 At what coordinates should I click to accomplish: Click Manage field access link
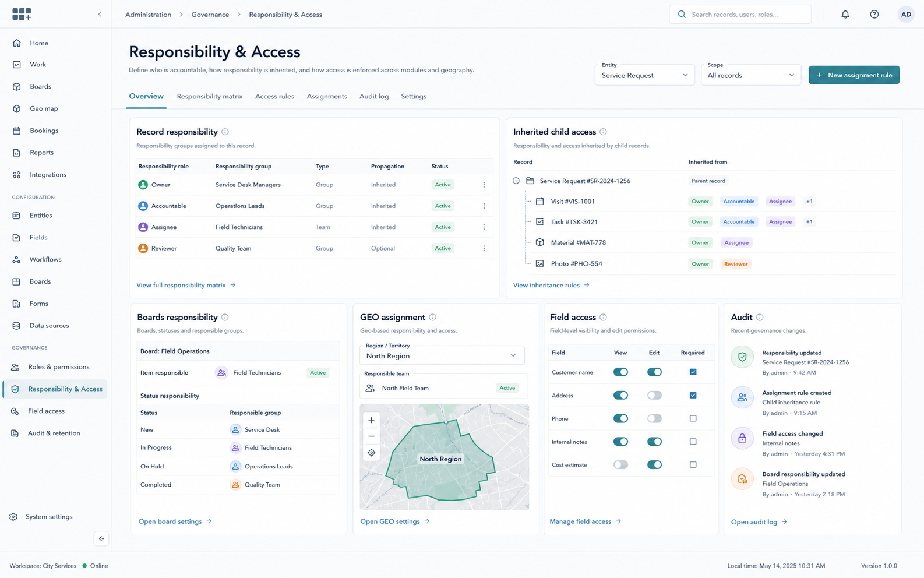(x=586, y=521)
